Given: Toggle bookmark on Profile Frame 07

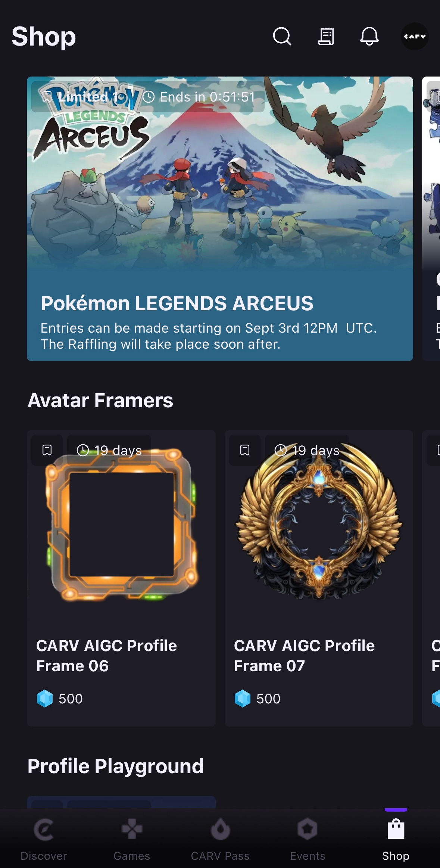Looking at the screenshot, I should (x=245, y=450).
